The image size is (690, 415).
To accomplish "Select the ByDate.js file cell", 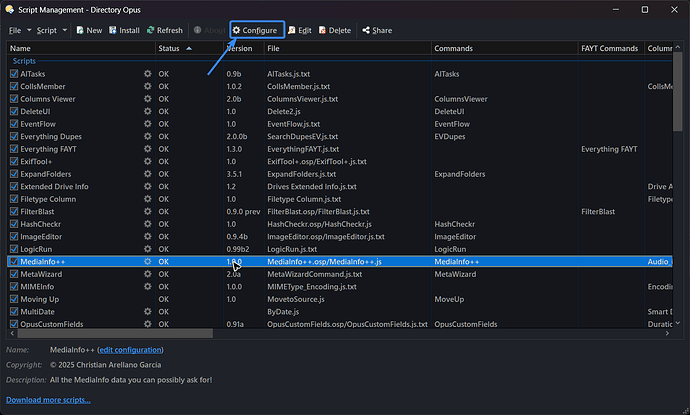I will tap(283, 312).
